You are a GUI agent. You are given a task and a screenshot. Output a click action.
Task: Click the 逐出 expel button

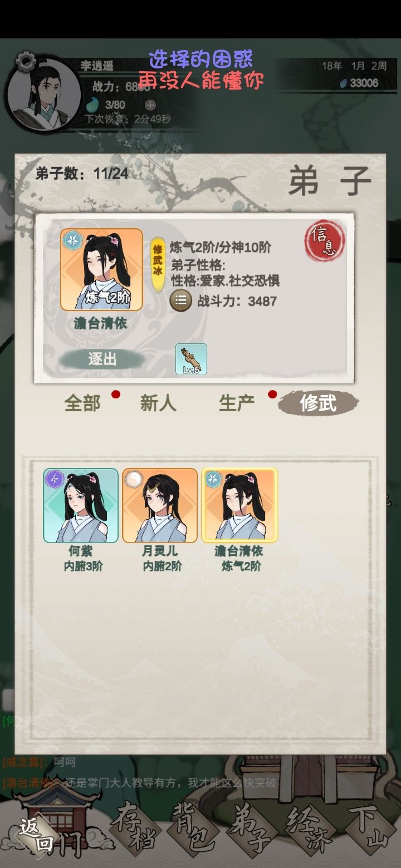[x=101, y=359]
